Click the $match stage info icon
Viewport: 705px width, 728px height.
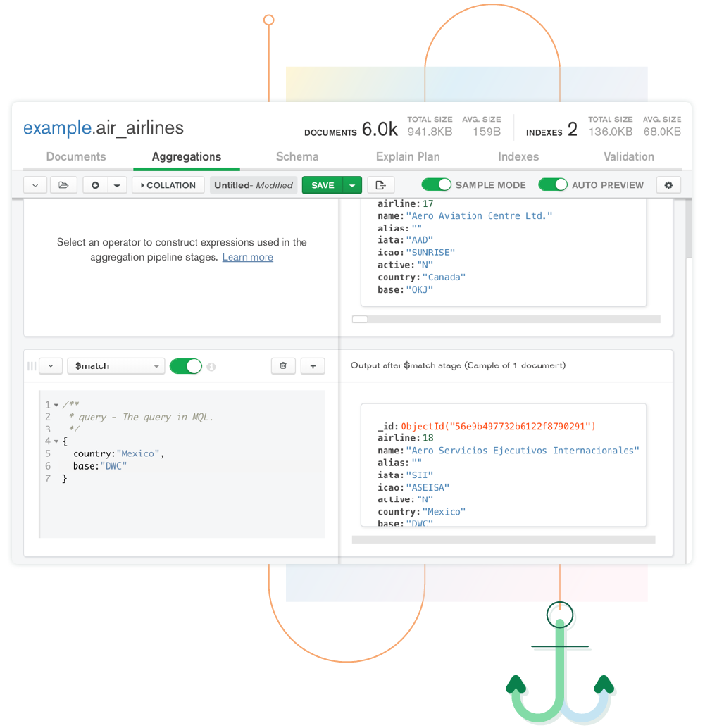pos(211,367)
